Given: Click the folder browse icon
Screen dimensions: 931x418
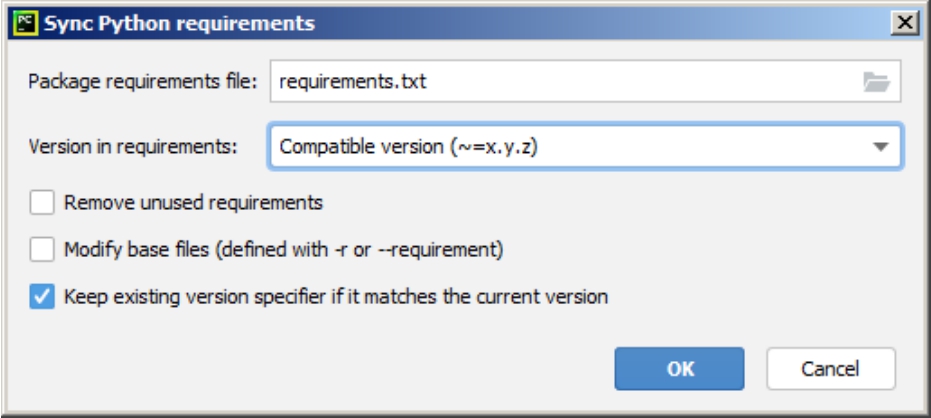Looking at the screenshot, I should [x=876, y=83].
